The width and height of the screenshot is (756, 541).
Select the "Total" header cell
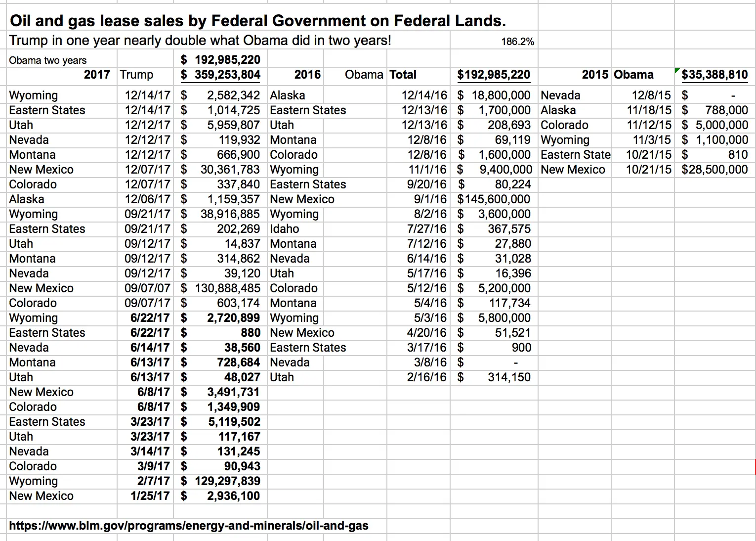[x=403, y=75]
